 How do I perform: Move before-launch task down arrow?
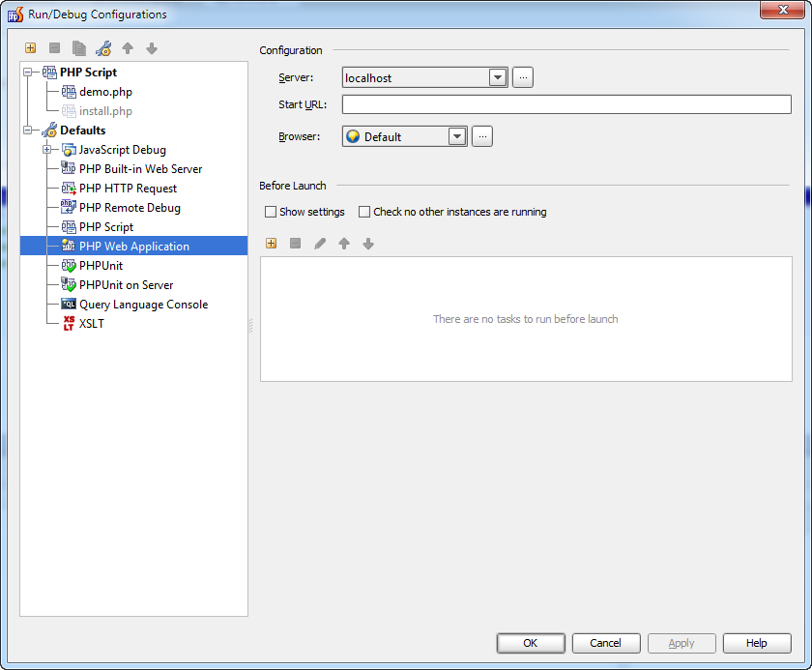[x=368, y=244]
